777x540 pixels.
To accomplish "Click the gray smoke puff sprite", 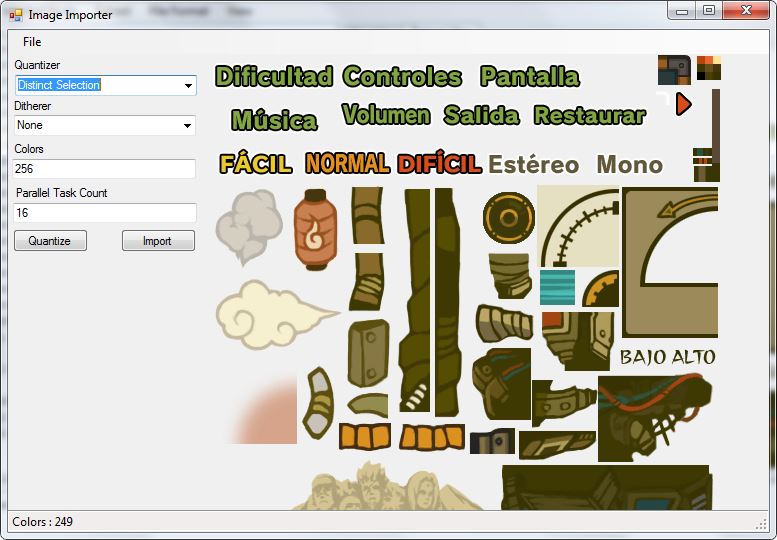I will (x=249, y=226).
